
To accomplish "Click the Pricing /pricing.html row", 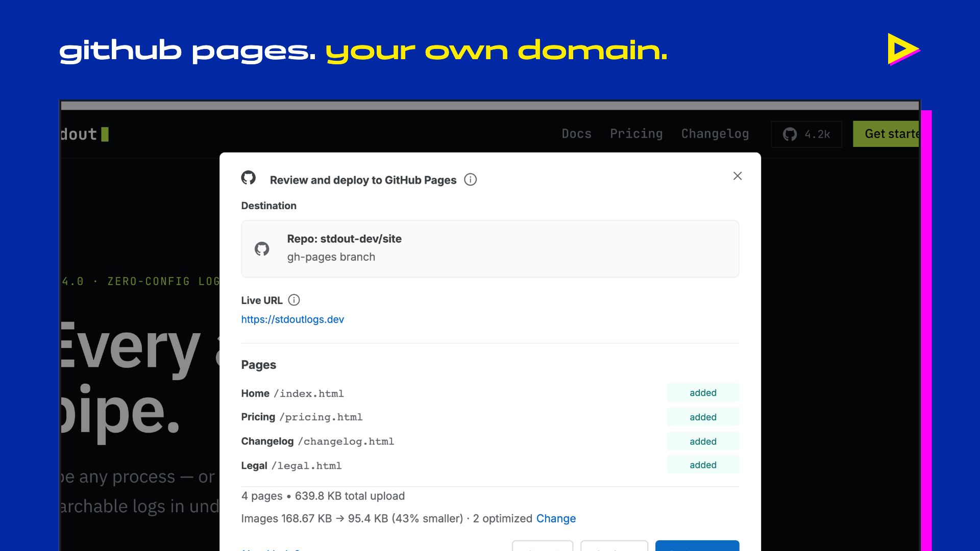I will [x=490, y=417].
